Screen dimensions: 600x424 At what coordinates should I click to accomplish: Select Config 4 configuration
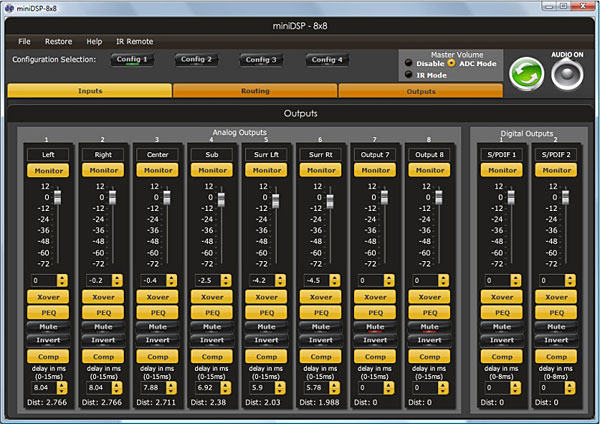coord(327,60)
